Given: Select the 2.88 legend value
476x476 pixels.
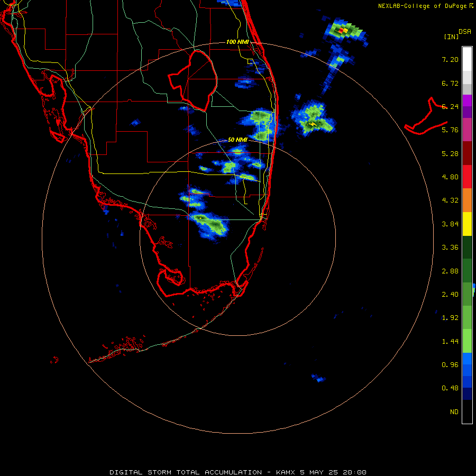Looking at the screenshot, I should click(450, 271).
